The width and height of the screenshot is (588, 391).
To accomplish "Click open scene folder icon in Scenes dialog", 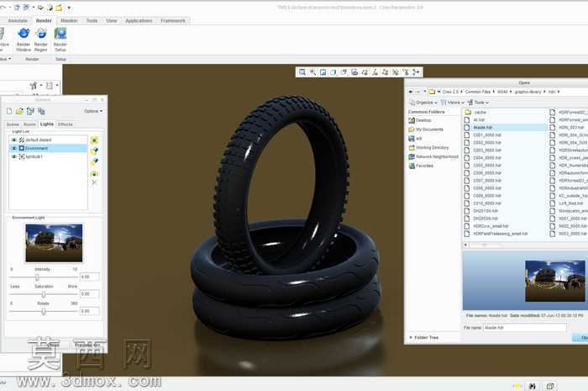I will pos(19,111).
